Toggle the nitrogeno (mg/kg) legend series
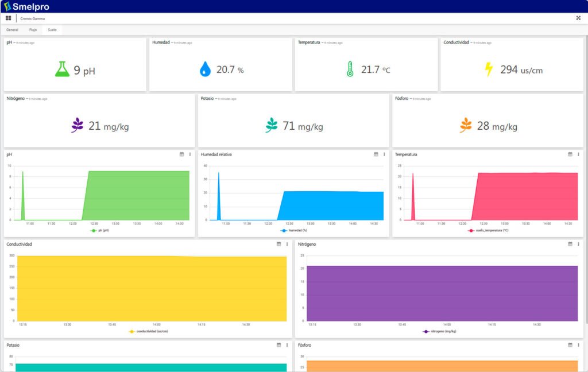 click(439, 331)
